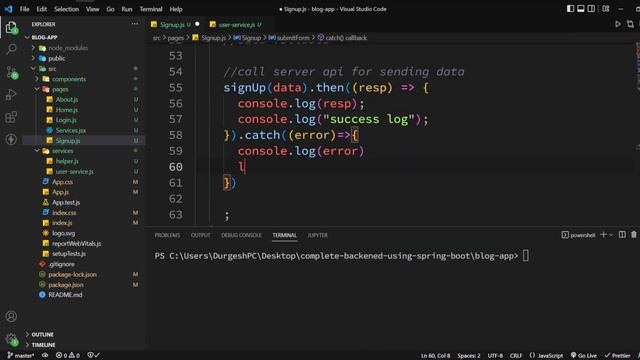Click Spaces: 2 indentation indicator
The height and width of the screenshot is (360, 640).
pos(469,356)
